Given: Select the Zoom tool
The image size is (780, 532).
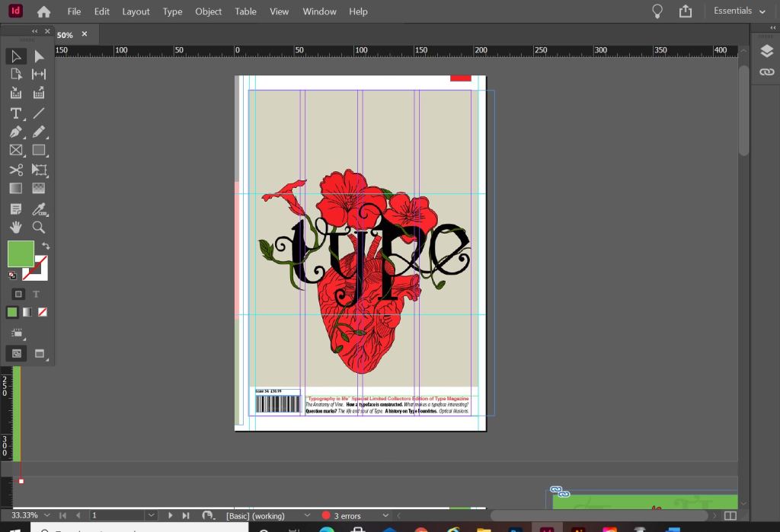Looking at the screenshot, I should [39, 227].
